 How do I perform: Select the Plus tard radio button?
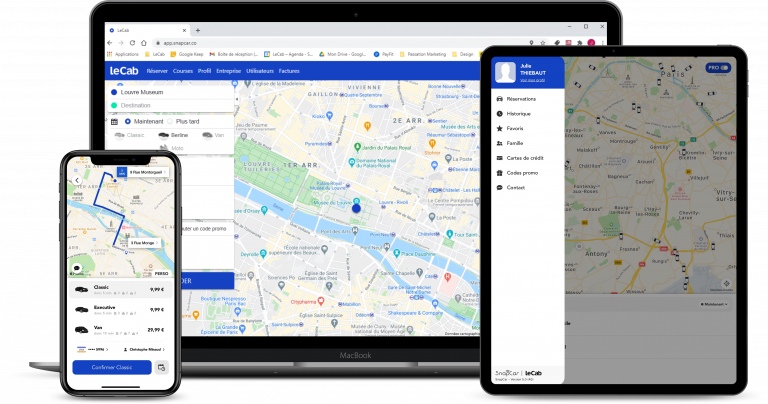pos(170,121)
